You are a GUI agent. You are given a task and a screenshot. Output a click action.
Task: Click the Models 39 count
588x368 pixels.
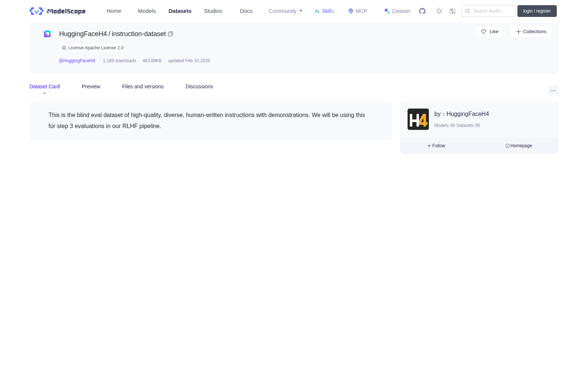coord(444,125)
